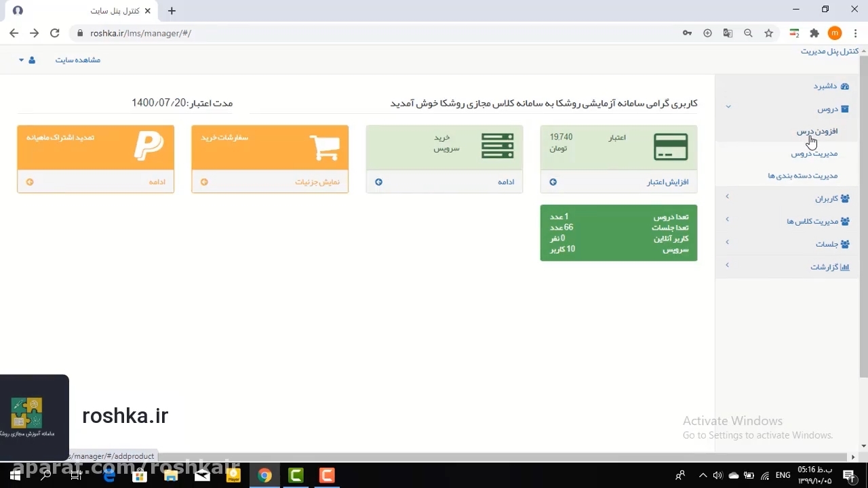The width and height of the screenshot is (868, 488).
Task: Open مدیریت دسته بندی ها menu item
Action: point(802,176)
